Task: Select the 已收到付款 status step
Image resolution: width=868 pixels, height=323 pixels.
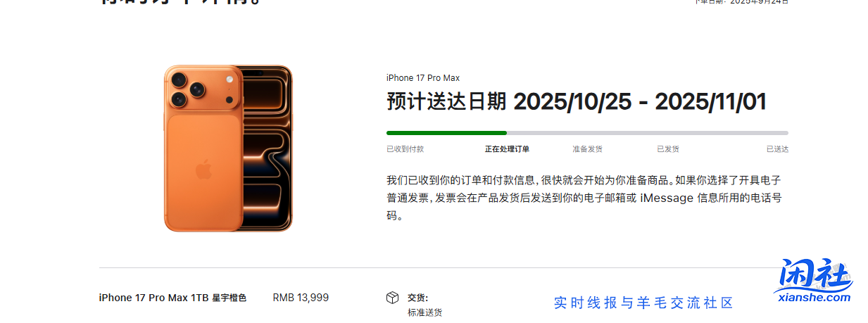Action: pos(405,149)
